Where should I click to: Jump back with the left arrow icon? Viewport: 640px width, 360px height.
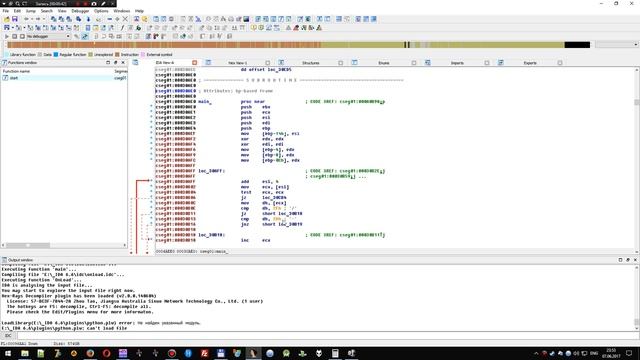26,19
